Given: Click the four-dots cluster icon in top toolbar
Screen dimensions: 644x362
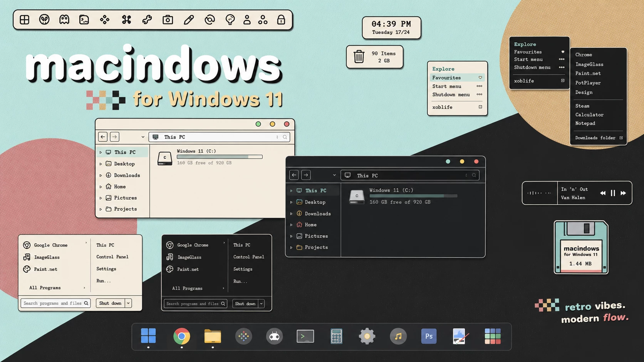Looking at the screenshot, I should point(104,20).
